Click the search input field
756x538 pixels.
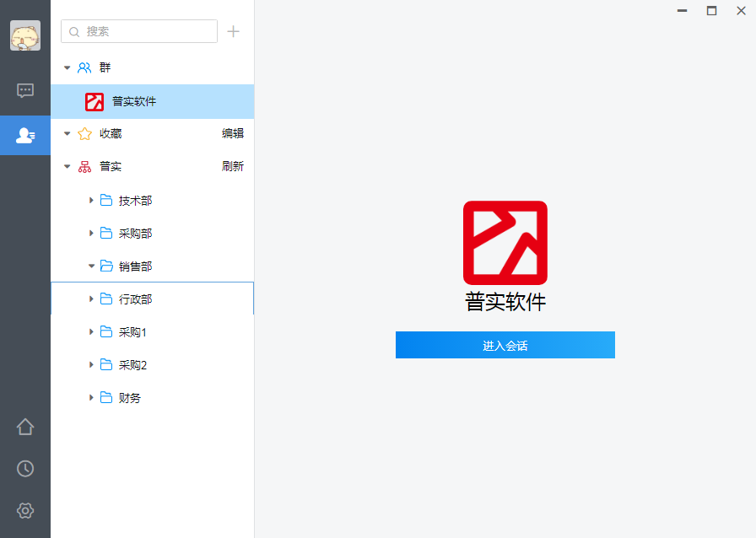[x=139, y=31]
